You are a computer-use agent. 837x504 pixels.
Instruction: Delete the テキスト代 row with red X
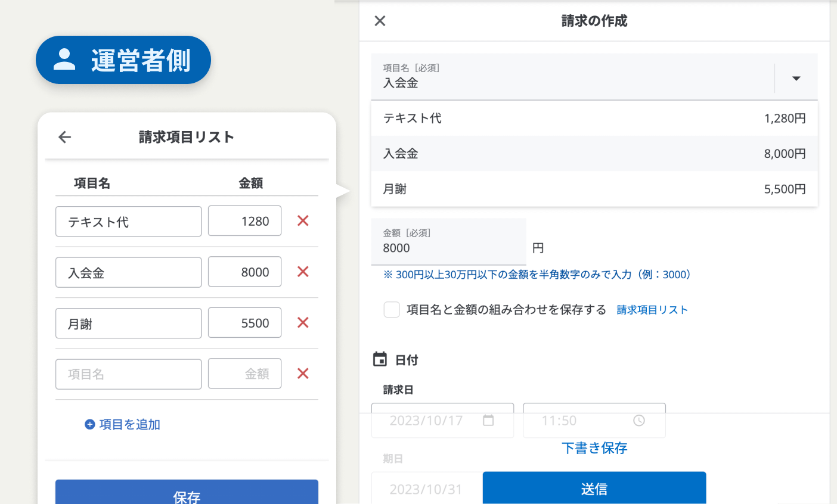(x=303, y=221)
